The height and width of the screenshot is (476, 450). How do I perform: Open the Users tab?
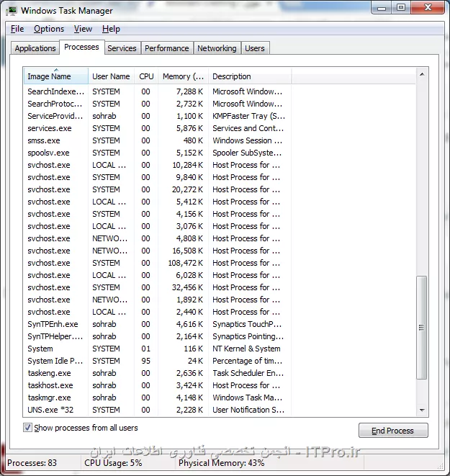point(255,48)
